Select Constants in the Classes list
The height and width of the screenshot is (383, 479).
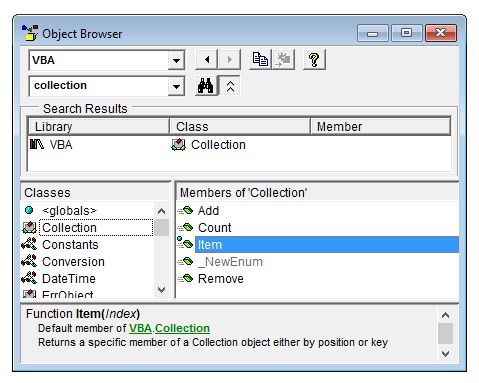point(70,245)
